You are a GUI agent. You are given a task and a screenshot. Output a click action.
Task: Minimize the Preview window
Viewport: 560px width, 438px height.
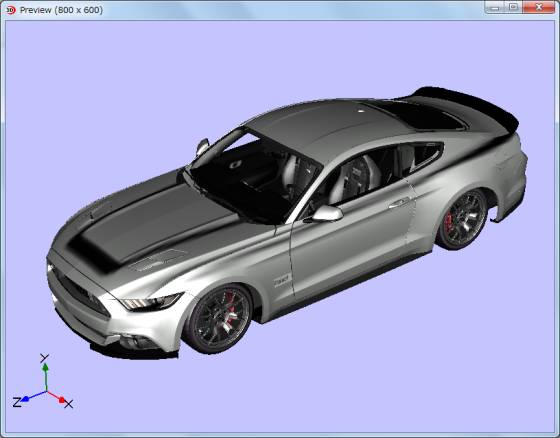coord(494,7)
